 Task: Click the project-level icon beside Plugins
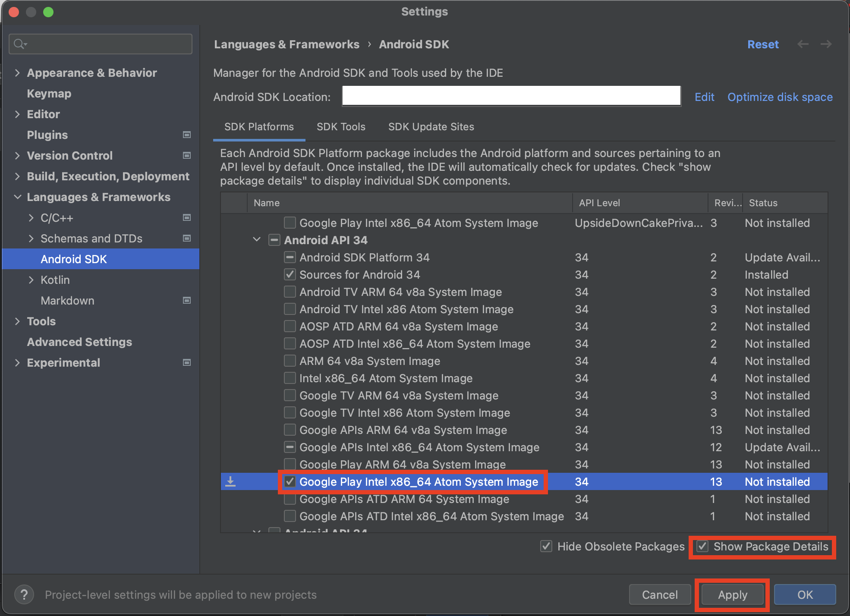coord(187,135)
